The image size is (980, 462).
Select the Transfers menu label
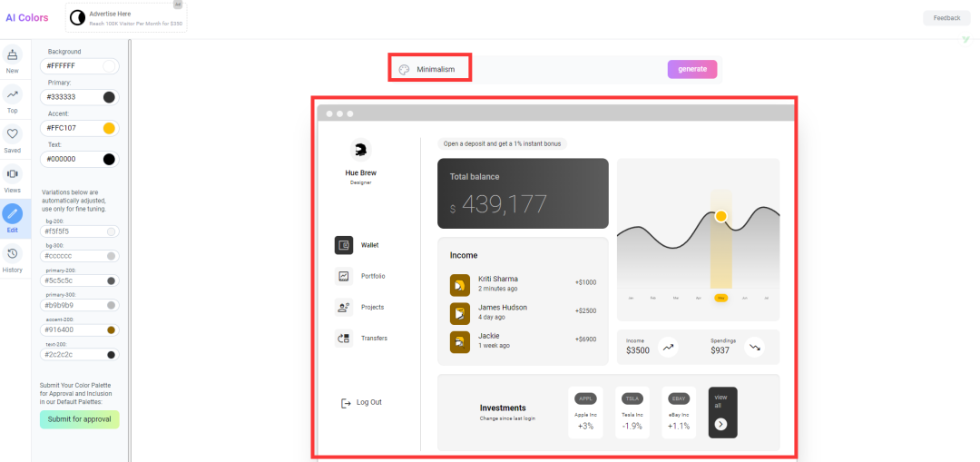[375, 339]
